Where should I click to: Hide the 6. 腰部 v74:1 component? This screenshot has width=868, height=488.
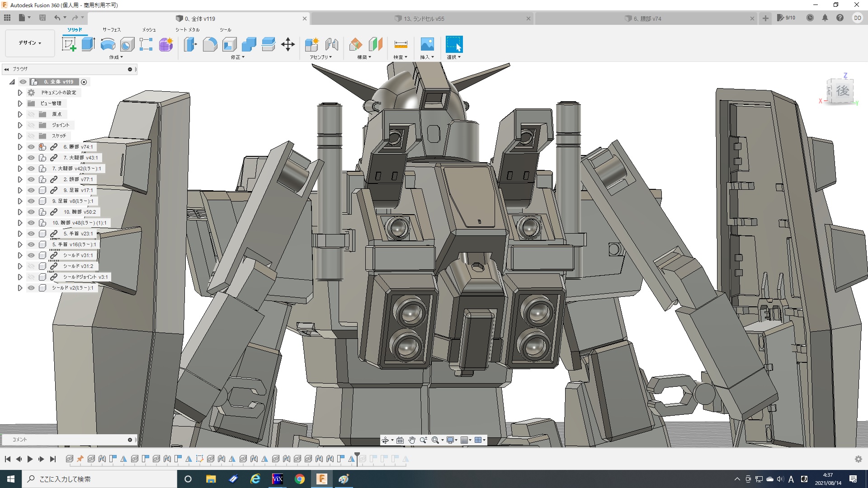click(31, 147)
